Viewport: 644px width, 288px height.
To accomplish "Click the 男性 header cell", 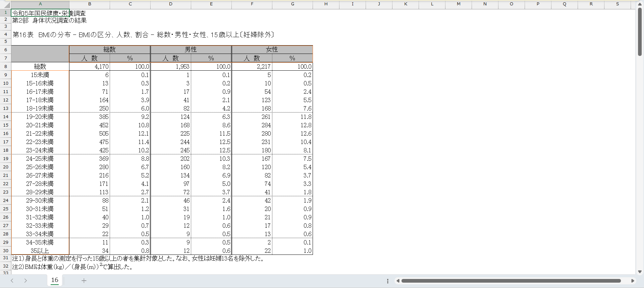I will 191,50.
